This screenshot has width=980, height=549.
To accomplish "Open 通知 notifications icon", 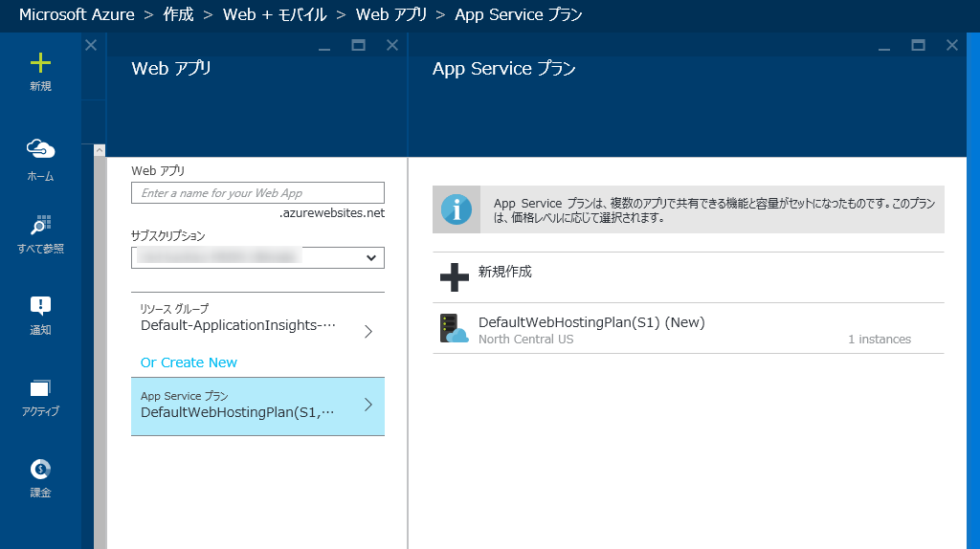I will point(40,306).
